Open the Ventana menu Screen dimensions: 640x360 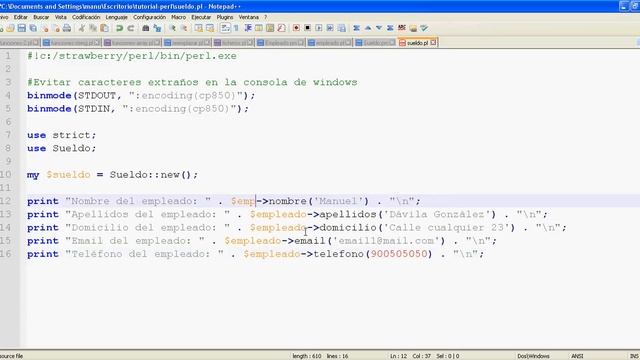[x=249, y=17]
